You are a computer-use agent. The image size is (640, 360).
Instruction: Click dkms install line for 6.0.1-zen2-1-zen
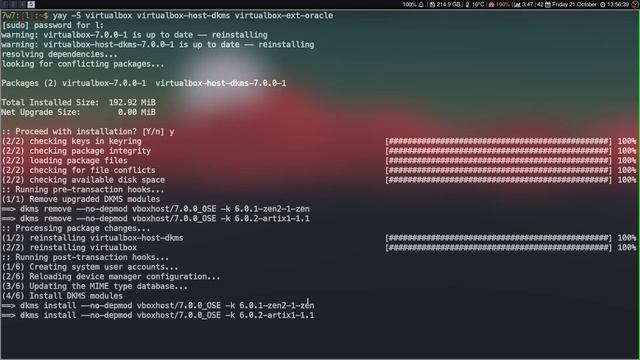point(158,306)
